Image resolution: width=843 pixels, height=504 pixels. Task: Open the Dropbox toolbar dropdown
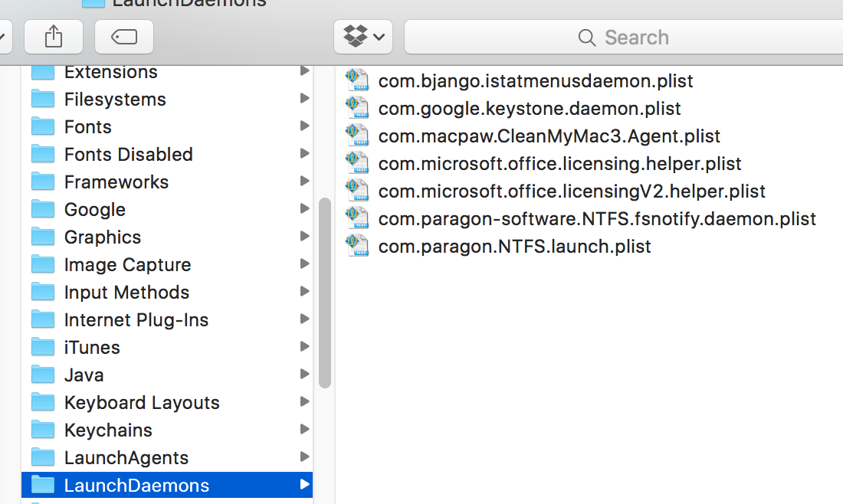pyautogui.click(x=363, y=36)
